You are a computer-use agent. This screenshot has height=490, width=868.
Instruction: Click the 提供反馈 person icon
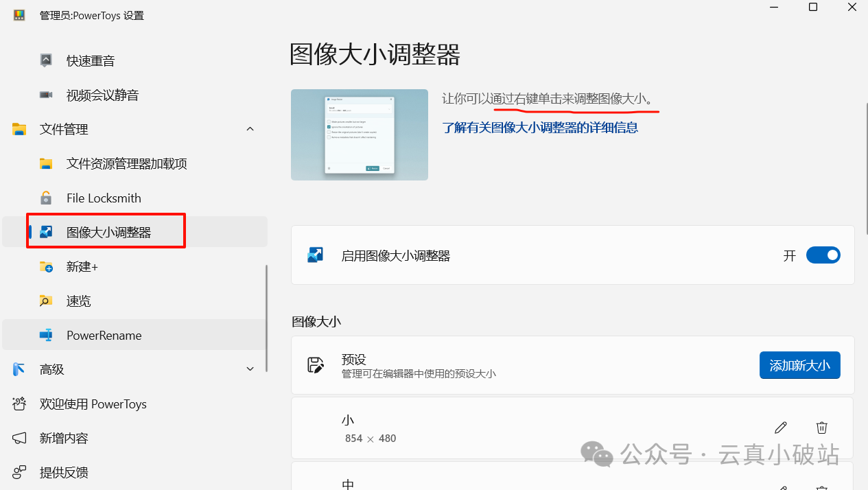[x=19, y=472]
